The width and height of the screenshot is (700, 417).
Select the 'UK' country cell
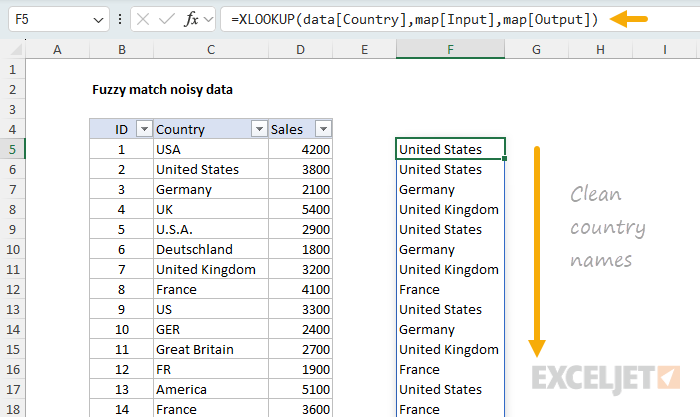click(211, 209)
